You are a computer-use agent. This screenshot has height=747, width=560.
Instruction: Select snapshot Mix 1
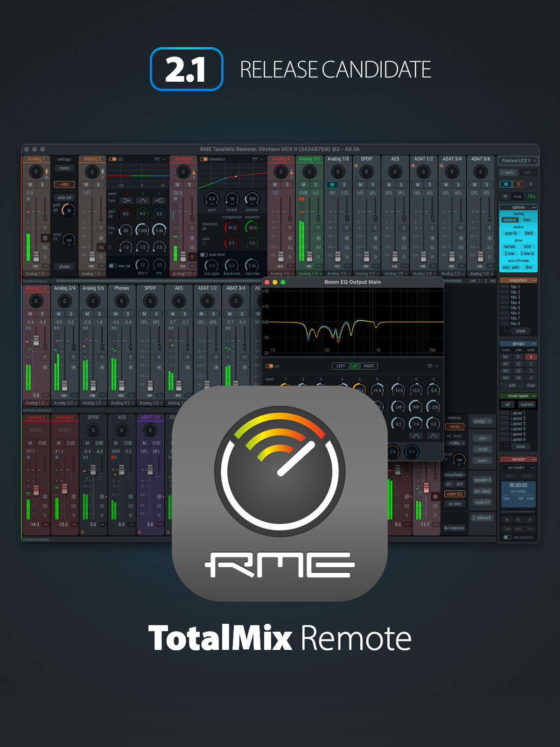[x=515, y=287]
